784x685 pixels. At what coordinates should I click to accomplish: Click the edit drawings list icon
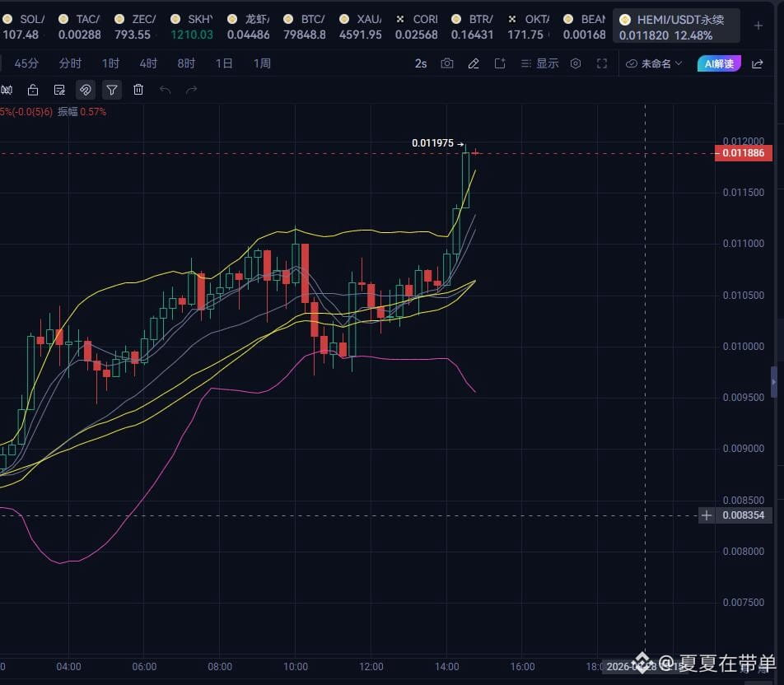[x=59, y=90]
